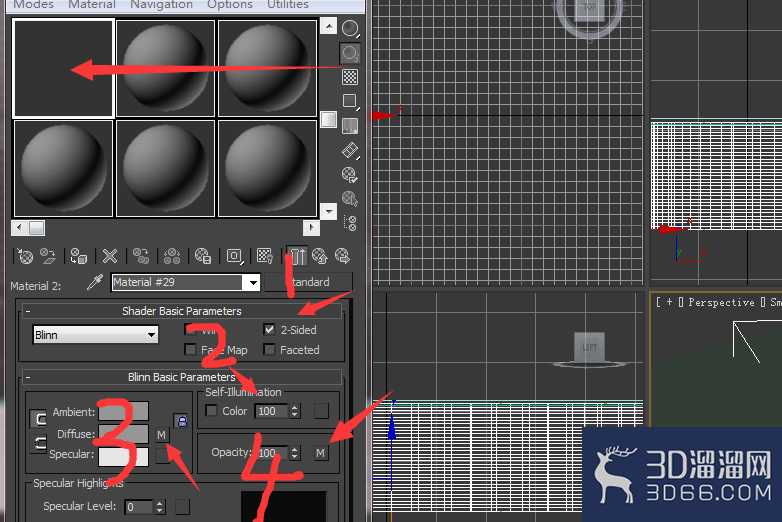The image size is (782, 522).
Task: Click the Put to Library icon
Action: 203,256
